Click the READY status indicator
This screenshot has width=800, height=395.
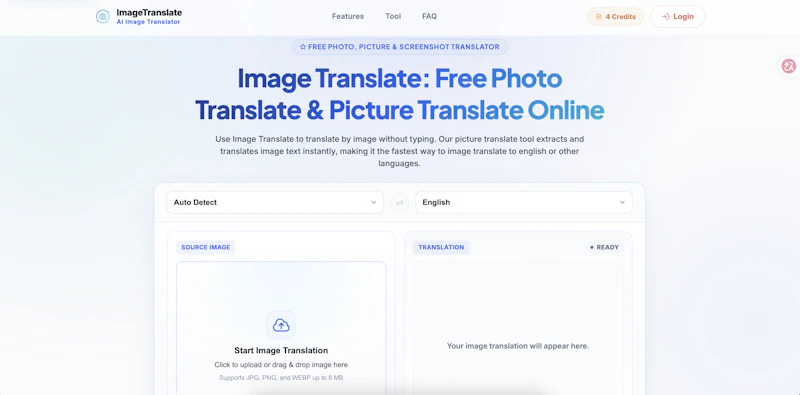click(x=605, y=247)
